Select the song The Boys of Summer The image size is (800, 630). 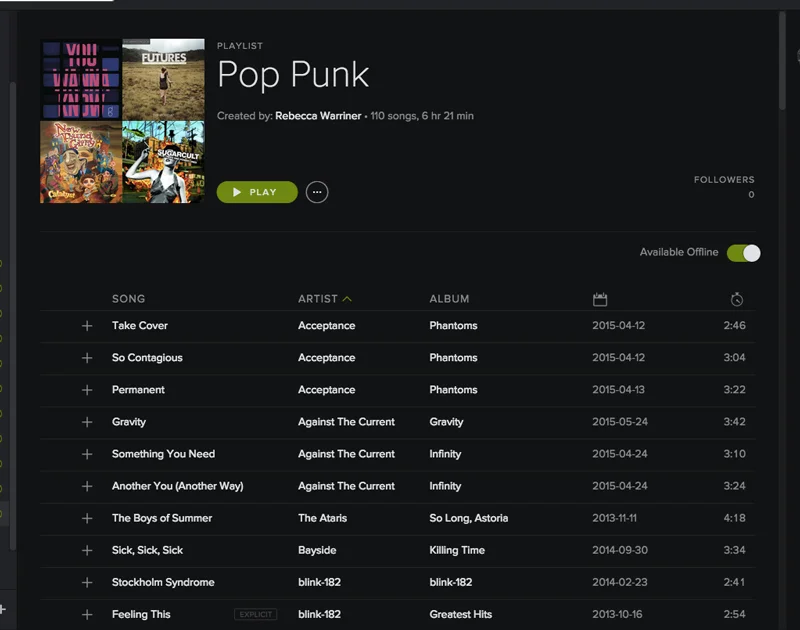[162, 518]
